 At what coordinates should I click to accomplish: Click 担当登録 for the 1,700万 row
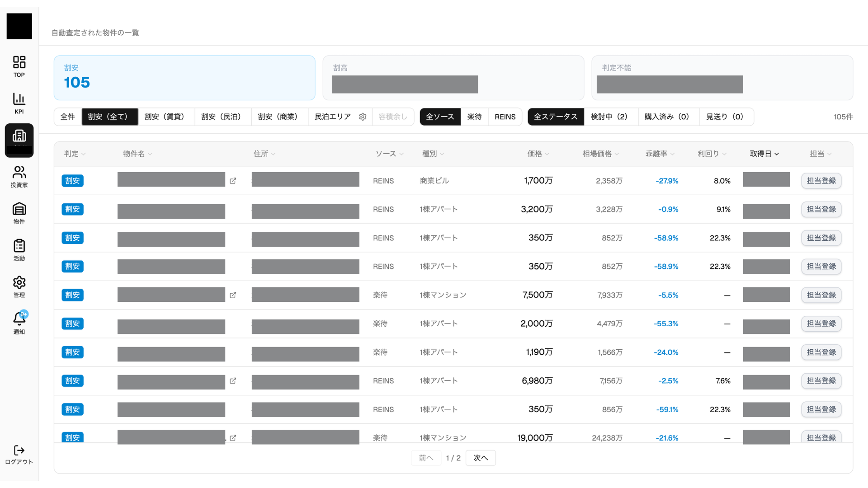coord(821,181)
